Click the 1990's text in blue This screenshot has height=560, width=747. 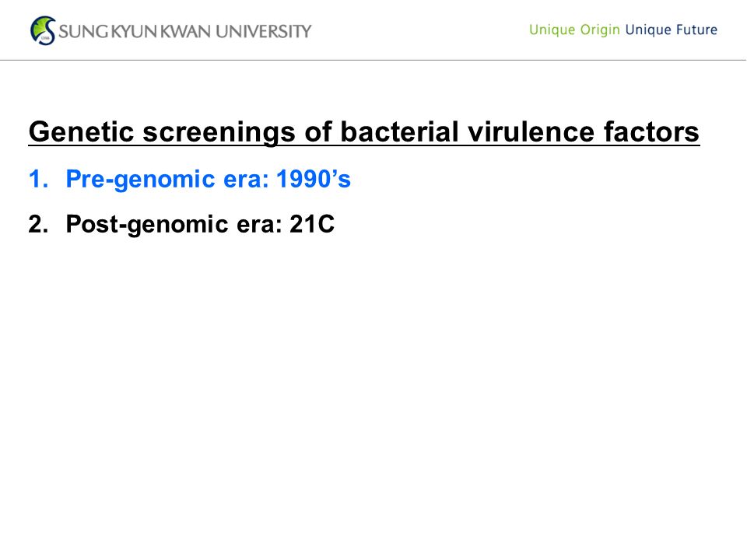pos(314,179)
